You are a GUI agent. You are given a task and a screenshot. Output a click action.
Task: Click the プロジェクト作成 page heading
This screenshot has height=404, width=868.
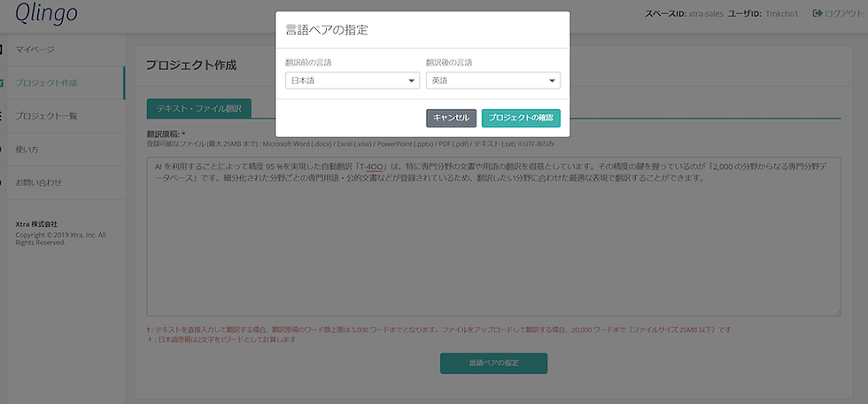(x=191, y=66)
